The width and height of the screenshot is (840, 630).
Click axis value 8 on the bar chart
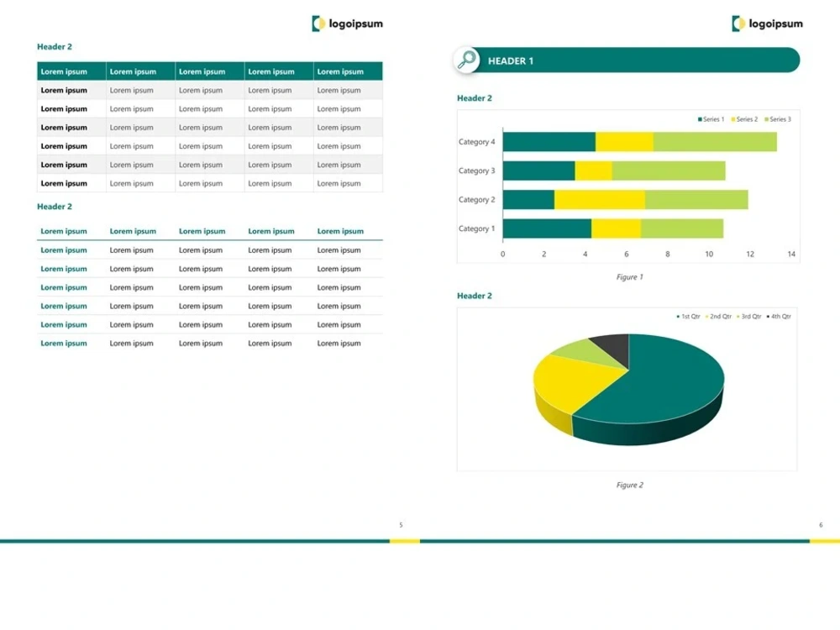click(668, 254)
